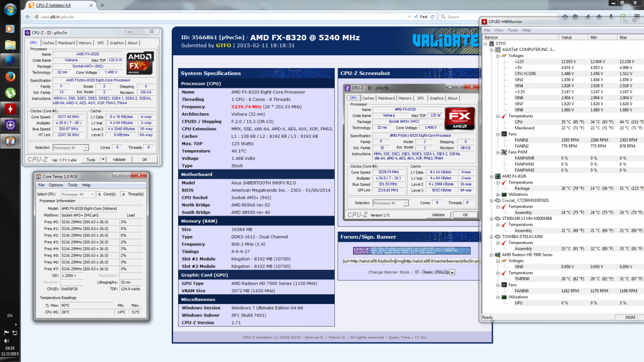The height and width of the screenshot is (362, 644).
Task: Switch to the Mainboard tab in CPU-Z
Action: [x=67, y=43]
